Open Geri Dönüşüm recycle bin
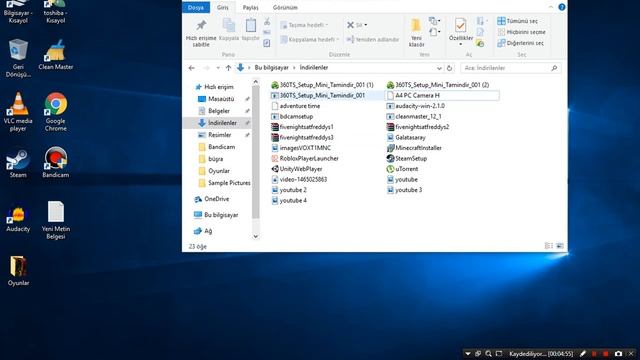Image resolution: width=640 pixels, height=360 pixels. click(18, 58)
